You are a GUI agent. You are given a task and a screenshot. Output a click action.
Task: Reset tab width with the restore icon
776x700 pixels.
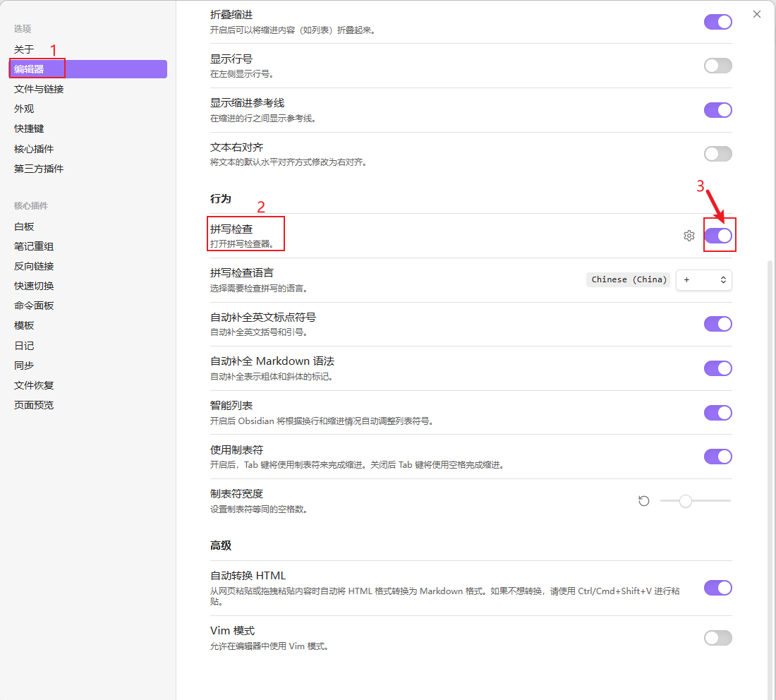point(643,501)
